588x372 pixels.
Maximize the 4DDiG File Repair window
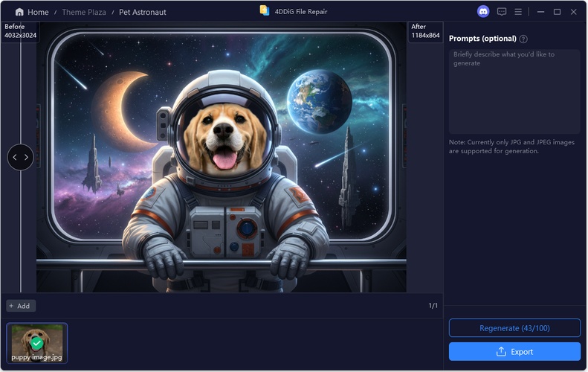click(558, 12)
